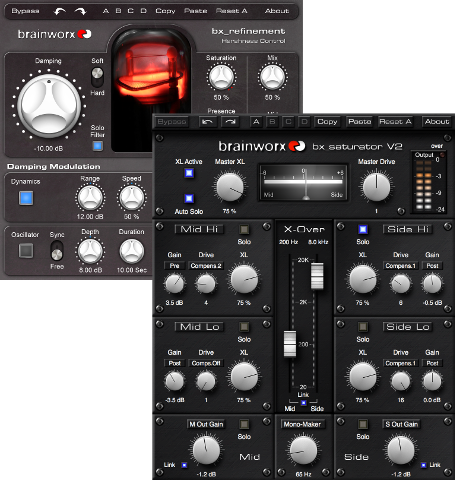Toggle XL Active in bx_saturator

point(189,173)
